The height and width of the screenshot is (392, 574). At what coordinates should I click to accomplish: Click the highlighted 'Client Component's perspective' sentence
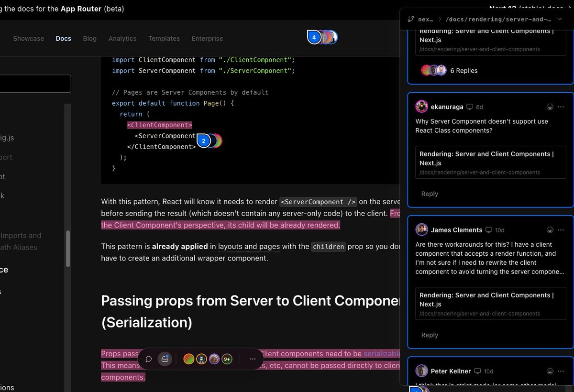click(x=221, y=225)
